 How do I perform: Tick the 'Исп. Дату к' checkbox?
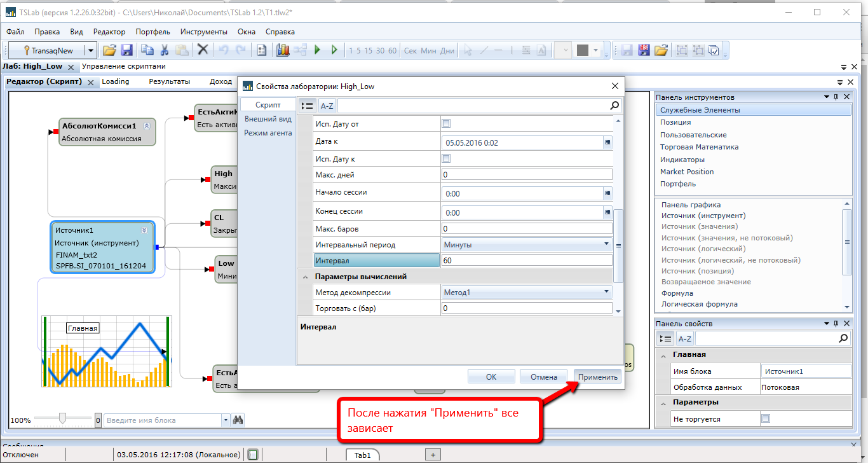[446, 158]
